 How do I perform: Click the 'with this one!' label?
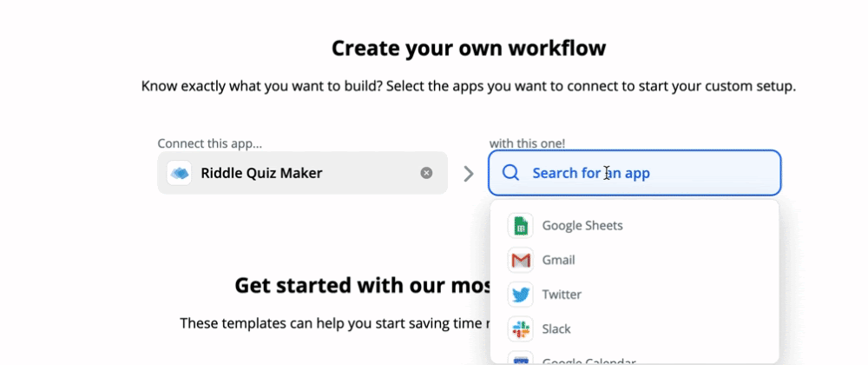[x=527, y=143]
